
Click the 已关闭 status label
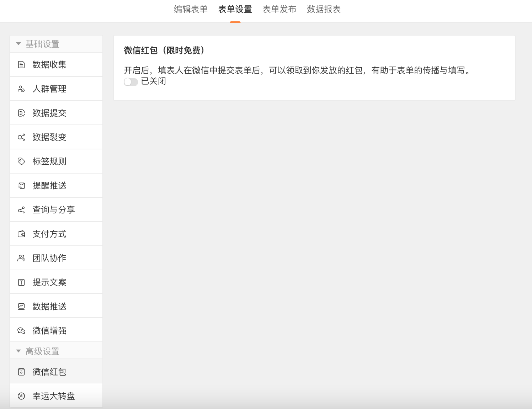(154, 81)
